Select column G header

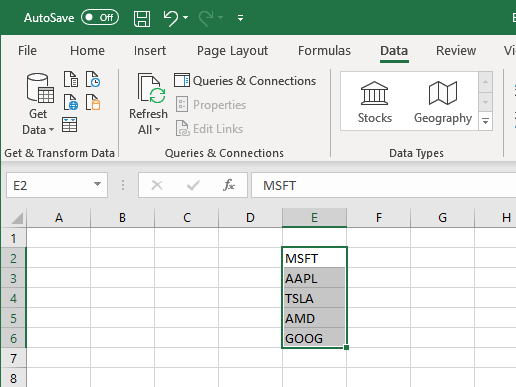pyautogui.click(x=442, y=218)
